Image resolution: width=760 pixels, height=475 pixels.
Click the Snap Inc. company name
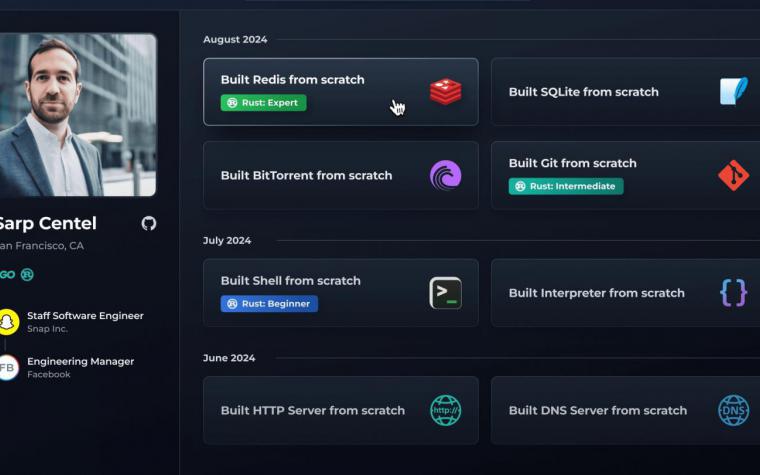coord(47,329)
